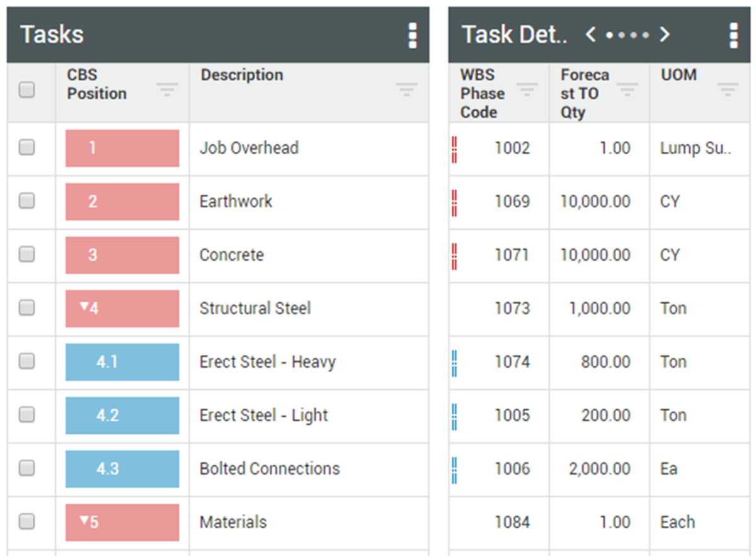
Task: Collapse the Structural Steel task group
Action: 84,307
